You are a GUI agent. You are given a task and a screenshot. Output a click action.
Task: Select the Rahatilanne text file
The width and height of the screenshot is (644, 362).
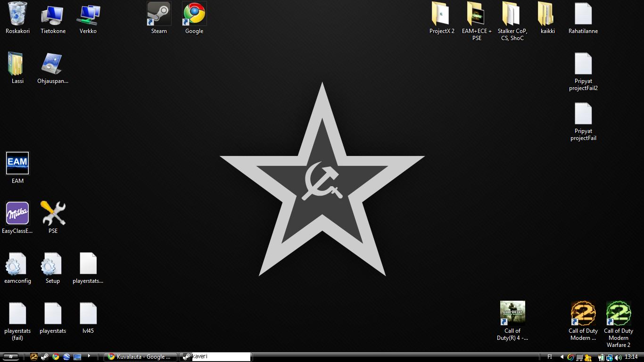point(583,14)
